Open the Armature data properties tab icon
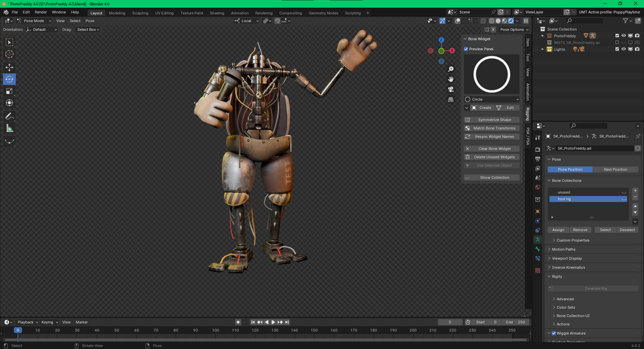644x349 pixels. (x=538, y=240)
